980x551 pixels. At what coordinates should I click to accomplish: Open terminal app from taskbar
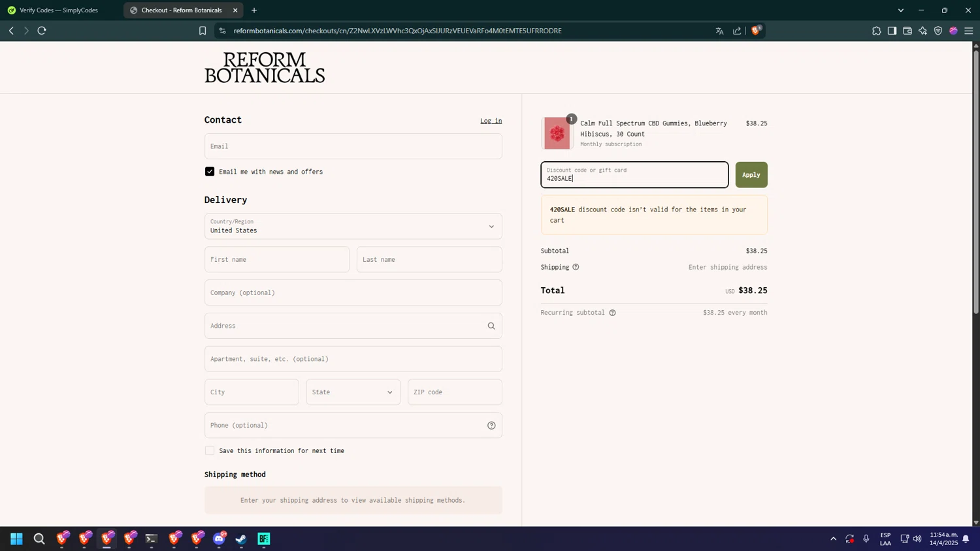pyautogui.click(x=152, y=539)
